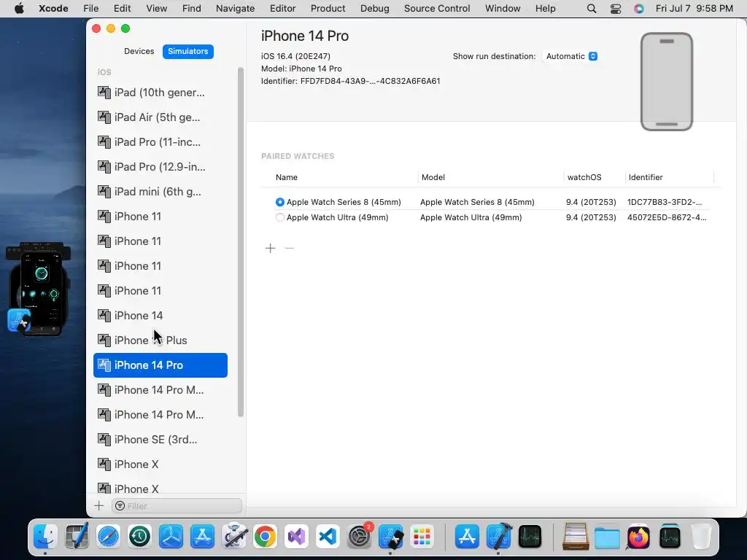Add a paired watch with plus button
The image size is (747, 560).
tap(270, 248)
